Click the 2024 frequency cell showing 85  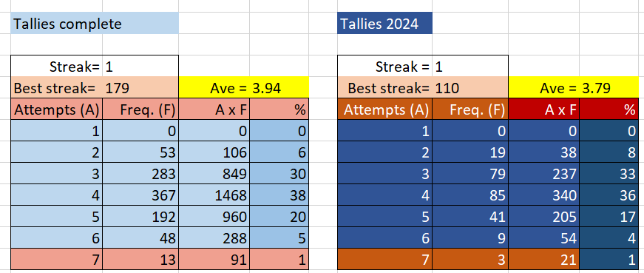click(x=470, y=195)
